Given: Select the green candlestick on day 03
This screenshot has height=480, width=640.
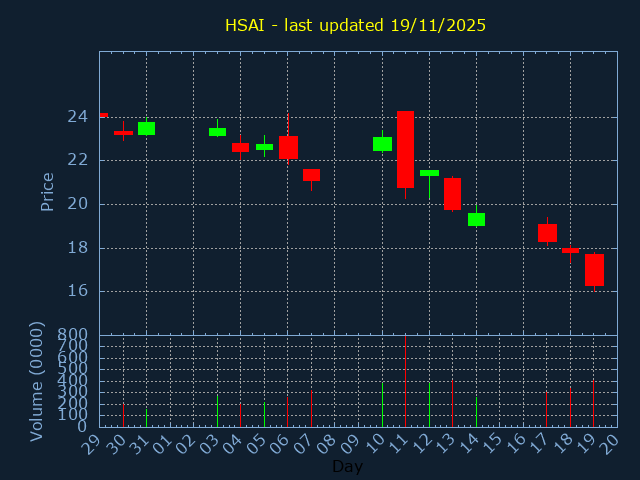Looking at the screenshot, I should pyautogui.click(x=217, y=131).
